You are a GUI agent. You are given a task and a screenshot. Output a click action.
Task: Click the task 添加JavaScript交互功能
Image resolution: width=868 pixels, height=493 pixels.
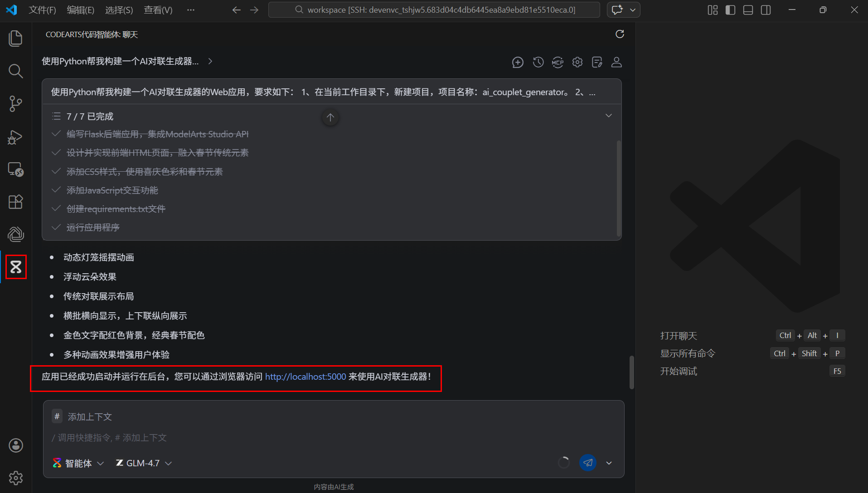[112, 190]
